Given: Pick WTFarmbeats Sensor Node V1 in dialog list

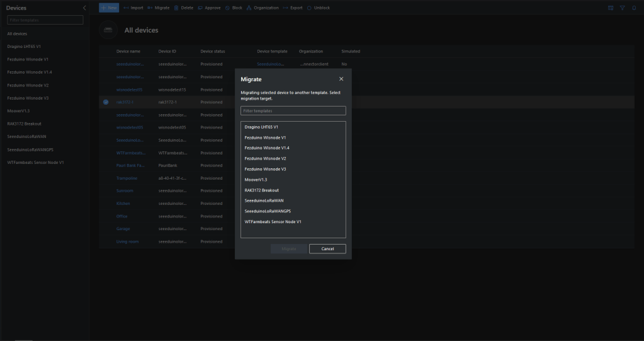Looking at the screenshot, I should point(273,221).
